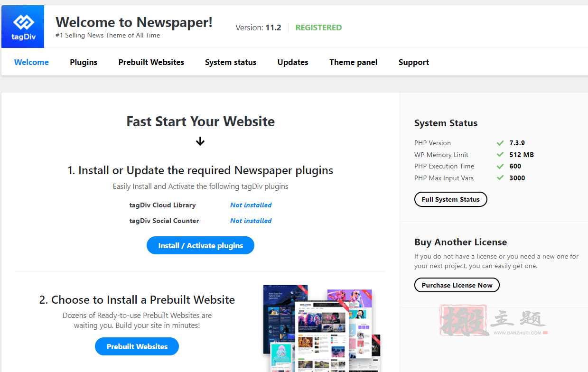Click the WP Memory Limit label
The width and height of the screenshot is (588, 372).
pos(441,155)
